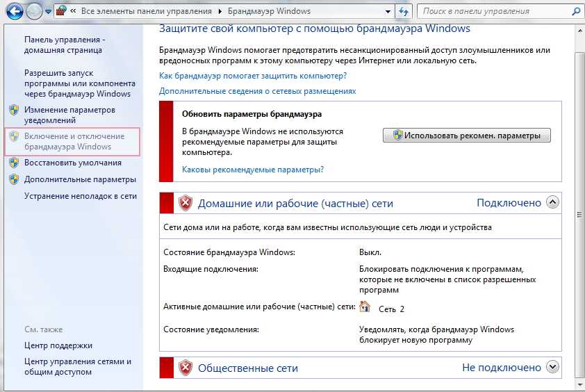The image size is (585, 392).
Task: Click shield icon beside 'Дополнительные параметры'
Action: click(x=14, y=179)
